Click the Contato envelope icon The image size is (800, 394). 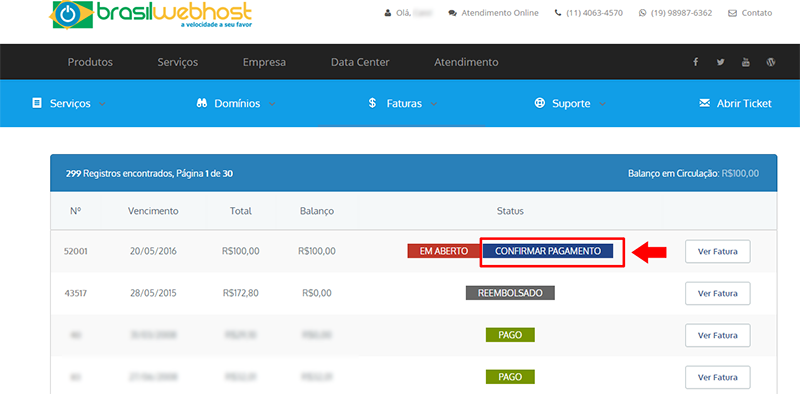732,13
